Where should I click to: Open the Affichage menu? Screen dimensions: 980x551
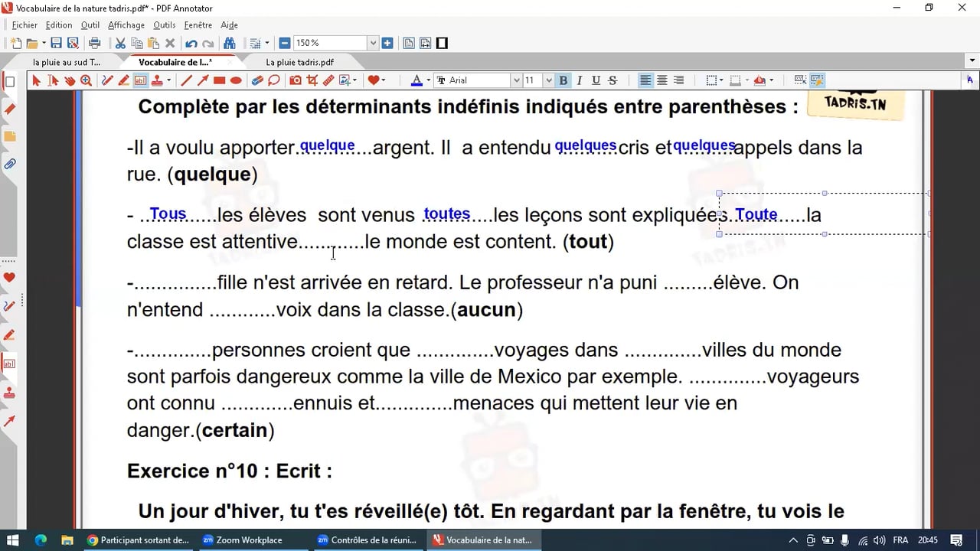[126, 25]
